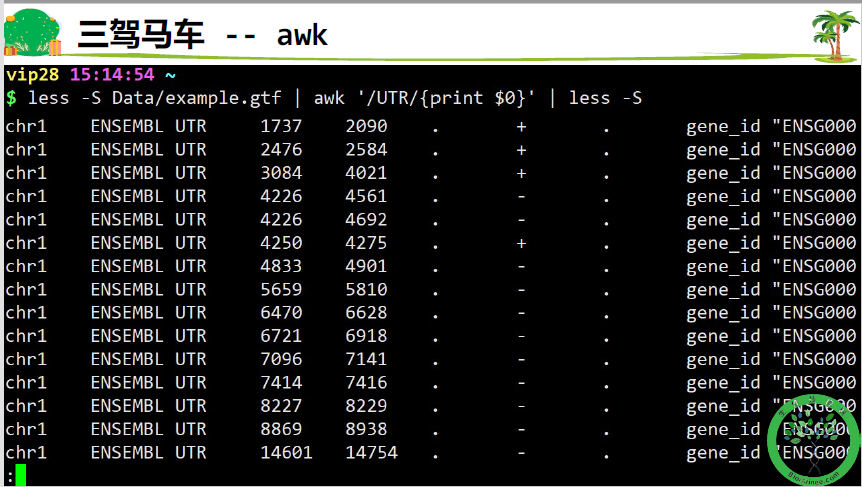862x487 pixels.
Task: Click end value 14754
Action: (372, 452)
